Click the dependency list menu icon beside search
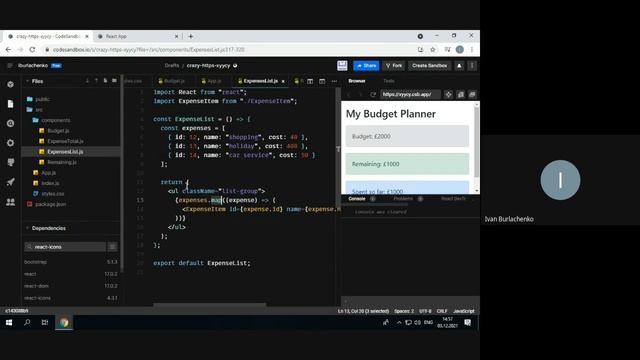Image resolution: width=640 pixels, height=360 pixels. point(112,247)
